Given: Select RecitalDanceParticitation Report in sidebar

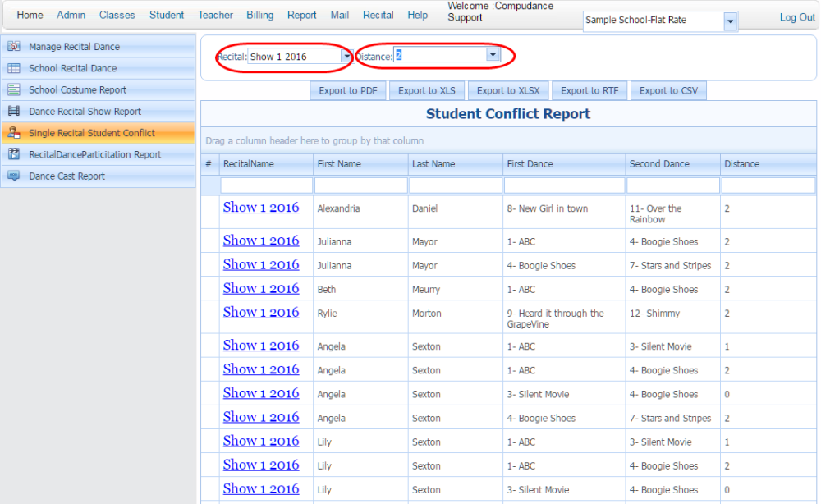Looking at the screenshot, I should pos(99,154).
